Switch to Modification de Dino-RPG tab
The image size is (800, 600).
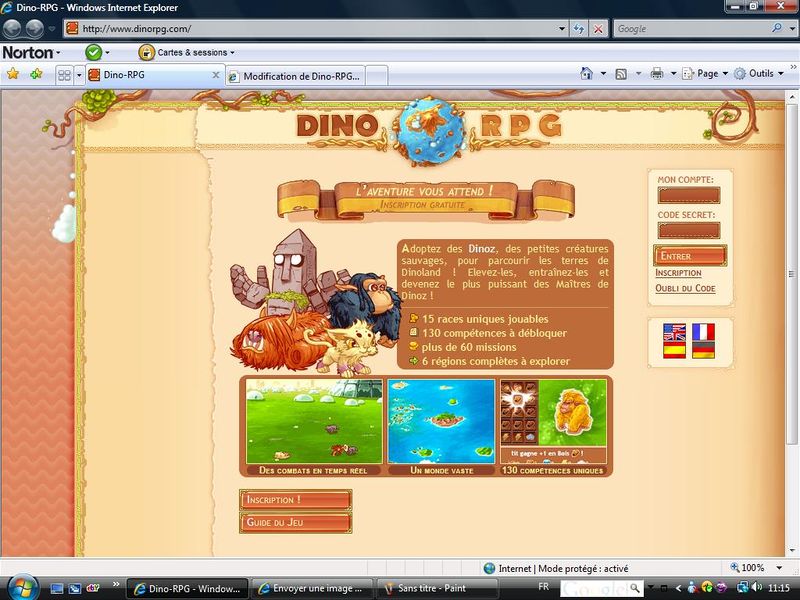295,76
